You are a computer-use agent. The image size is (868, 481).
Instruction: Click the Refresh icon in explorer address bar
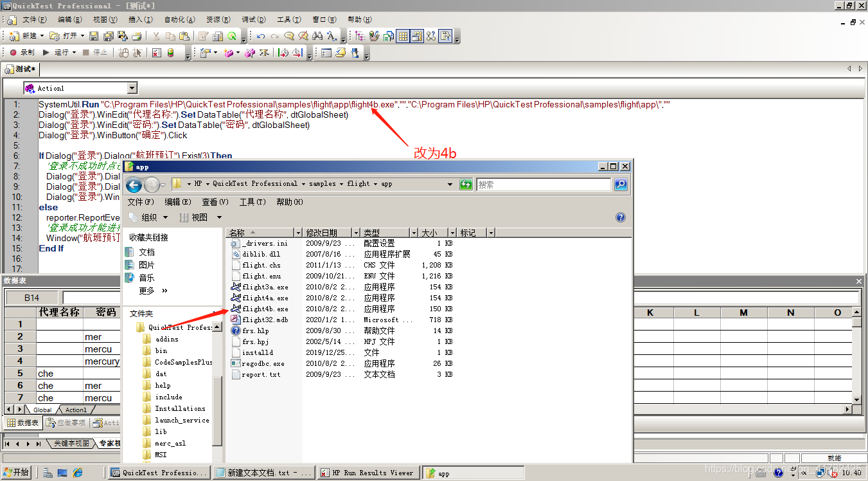tap(466, 185)
